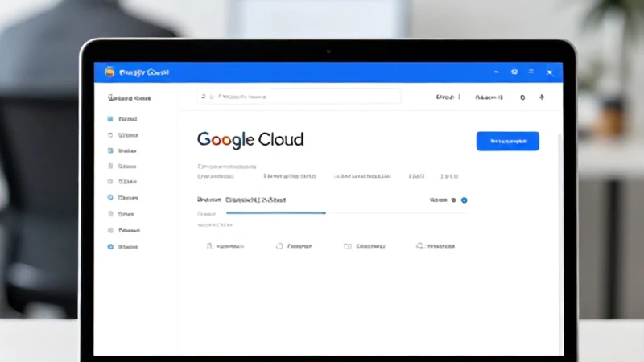Click the blue progress bar
Screen dimensions: 644x362
(276, 213)
